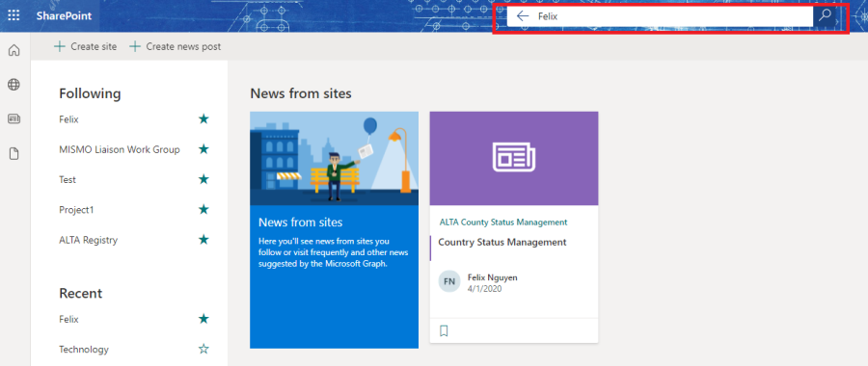This screenshot has height=366, width=868.
Task: Click the 4/1/2020 post date
Action: [484, 288]
